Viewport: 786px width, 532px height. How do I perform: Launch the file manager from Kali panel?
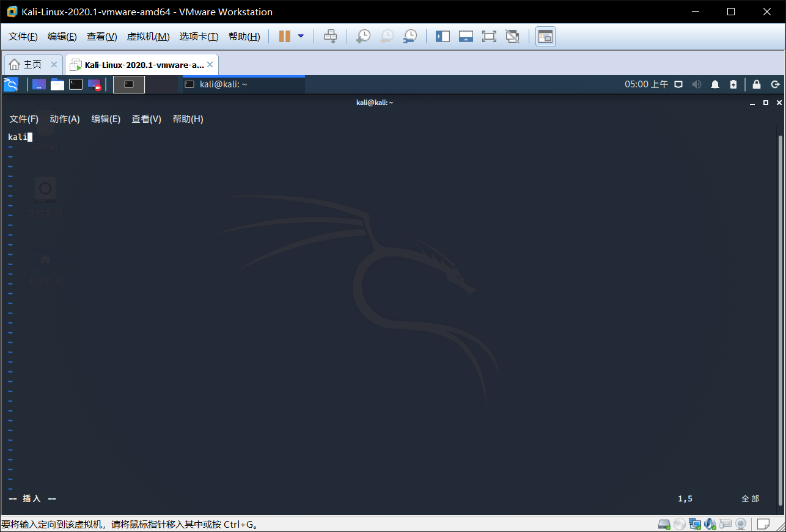pos(57,84)
